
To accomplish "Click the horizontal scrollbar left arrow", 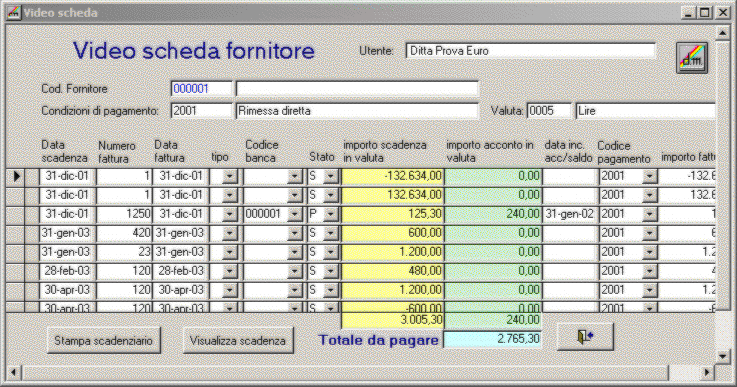I will click(x=13, y=373).
